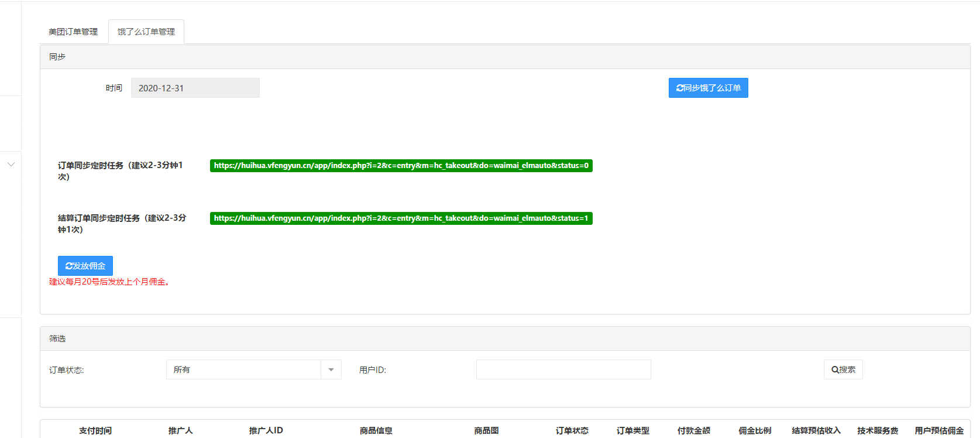Click the 搜索 button
This screenshot has height=438, width=980.
click(x=843, y=369)
